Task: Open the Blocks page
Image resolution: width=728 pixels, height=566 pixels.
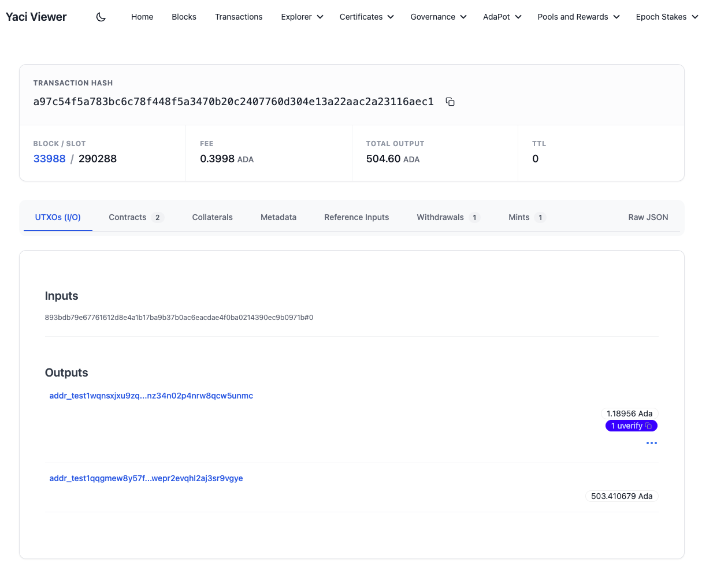Action: pyautogui.click(x=184, y=17)
